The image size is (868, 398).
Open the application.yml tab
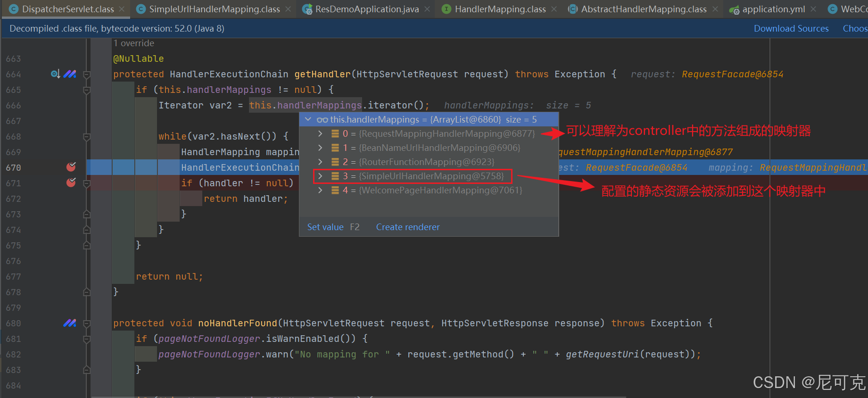click(x=774, y=9)
